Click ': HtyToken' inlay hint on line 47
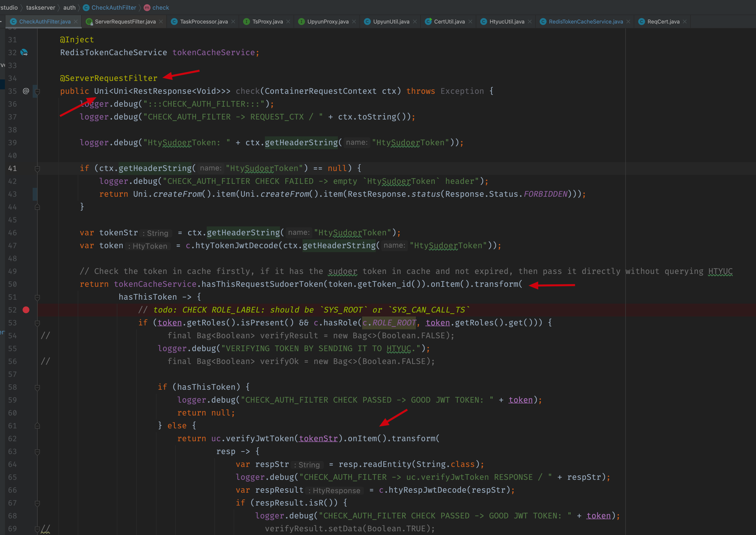This screenshot has height=535, width=756. (148, 246)
